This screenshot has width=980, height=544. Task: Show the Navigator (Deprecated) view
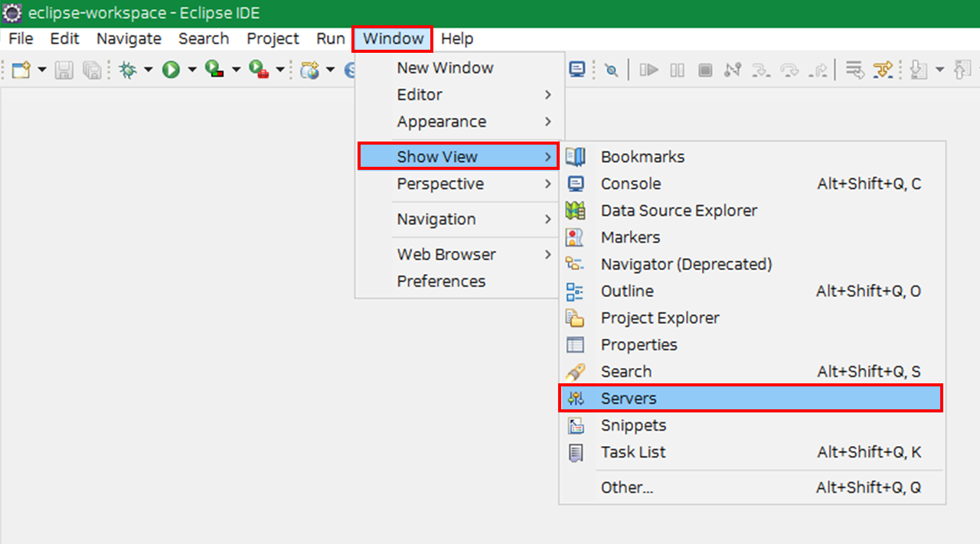(x=752, y=264)
